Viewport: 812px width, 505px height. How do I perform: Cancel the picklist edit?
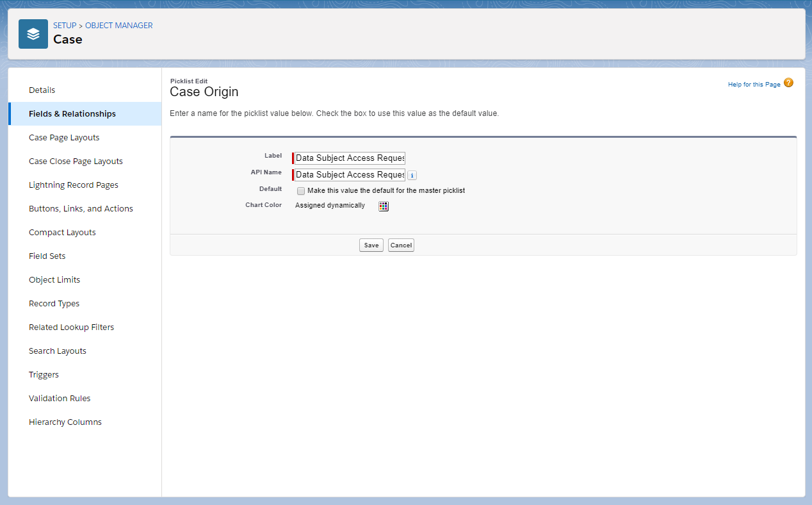coord(401,245)
